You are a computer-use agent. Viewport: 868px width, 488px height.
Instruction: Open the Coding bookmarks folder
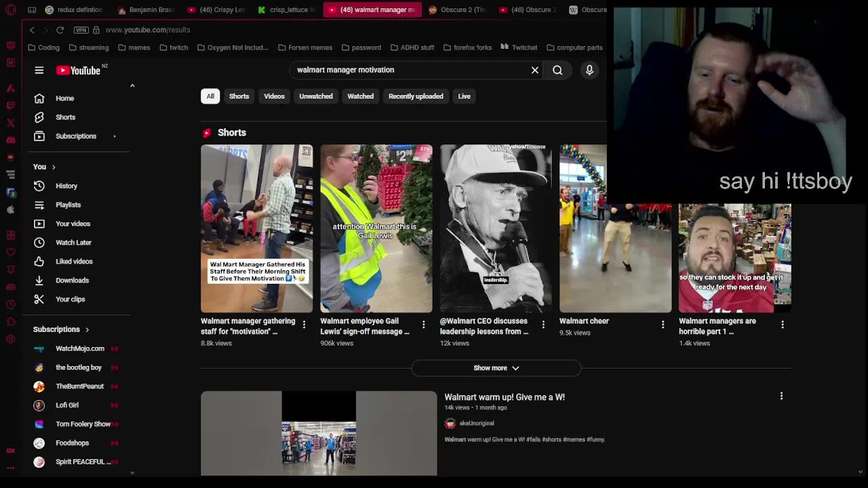point(44,47)
